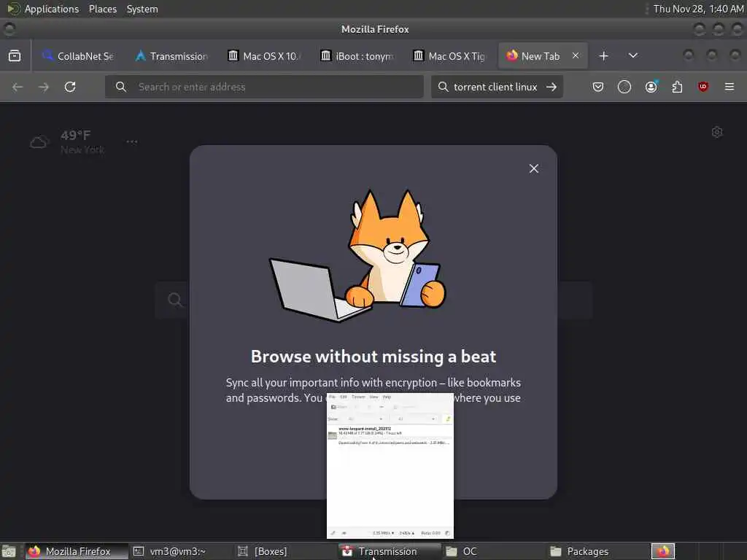Switch to the Mac OS X Tiger tab

[x=449, y=55]
